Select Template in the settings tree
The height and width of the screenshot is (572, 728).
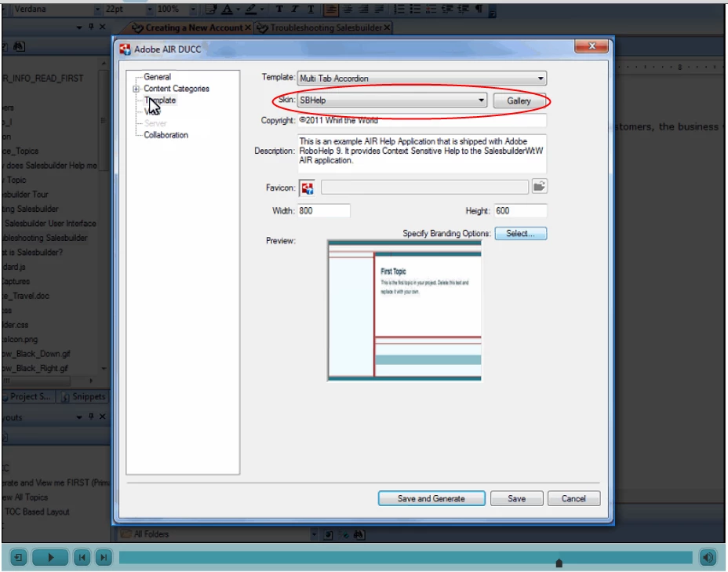(x=160, y=100)
